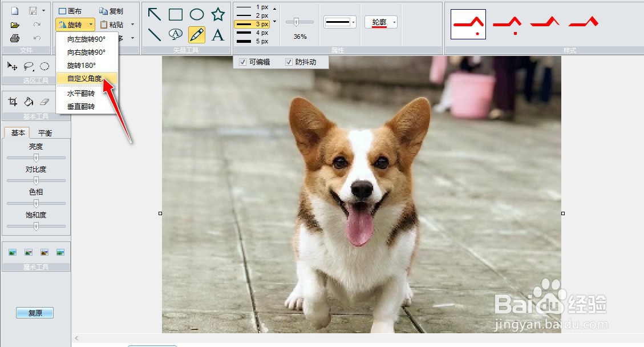The width and height of the screenshot is (644, 347).
Task: Click the 亮度 brightness slider
Action: [36, 158]
